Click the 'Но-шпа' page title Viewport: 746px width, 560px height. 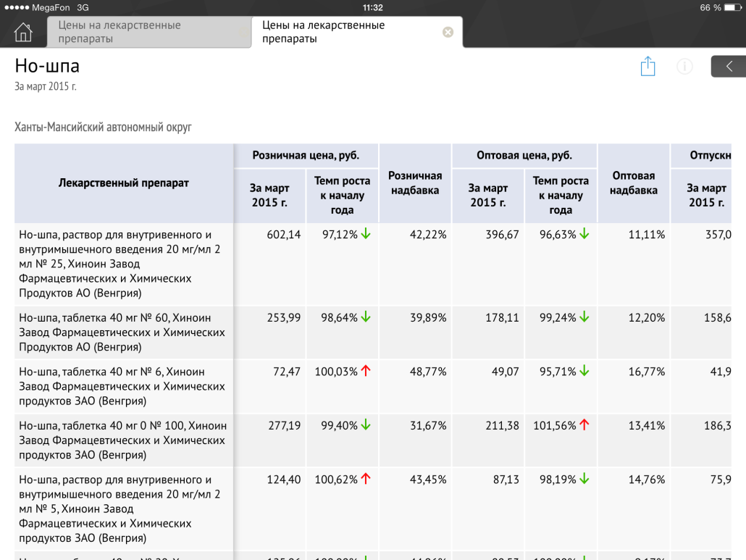click(47, 66)
